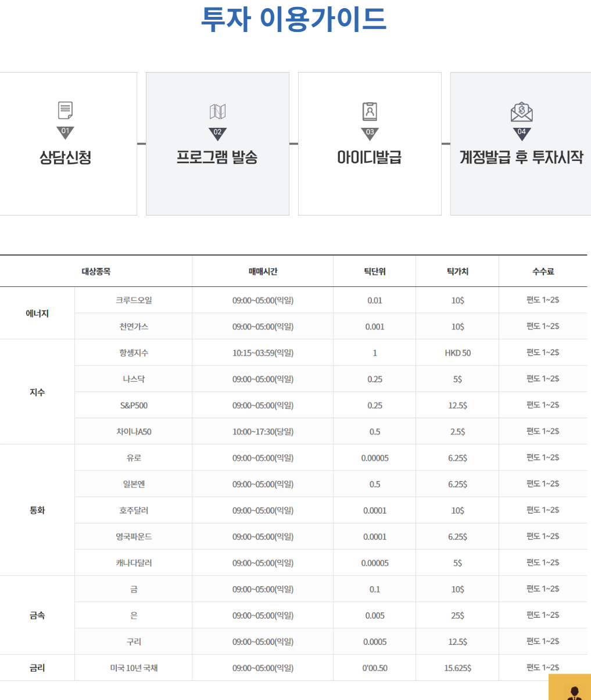Select the 유로 row name
591x700 pixels.
point(134,458)
